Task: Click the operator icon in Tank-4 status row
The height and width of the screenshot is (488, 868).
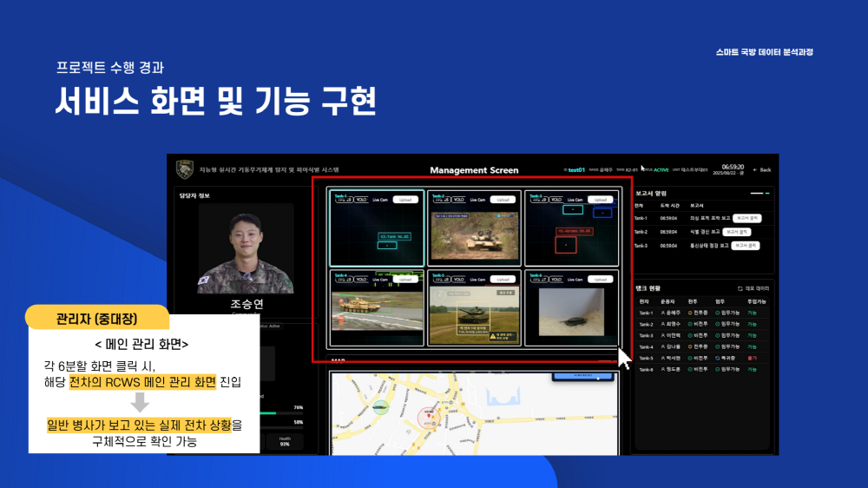Action: pyautogui.click(x=662, y=346)
